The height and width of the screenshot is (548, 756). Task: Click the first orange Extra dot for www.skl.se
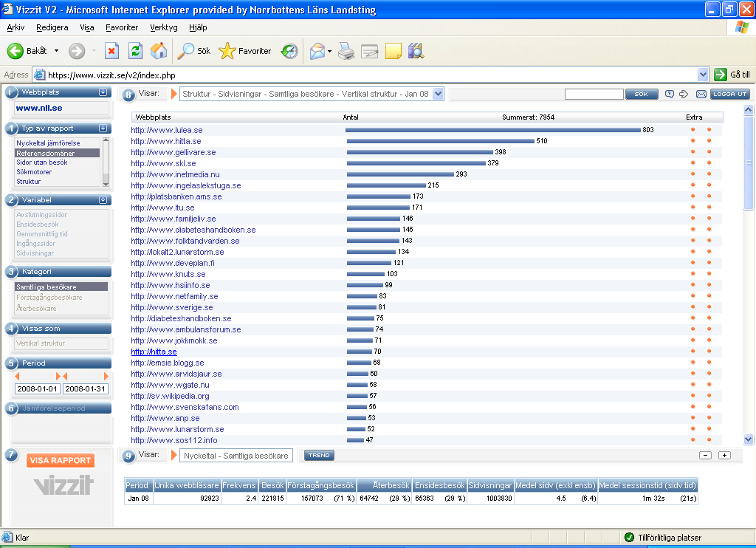[x=693, y=163]
